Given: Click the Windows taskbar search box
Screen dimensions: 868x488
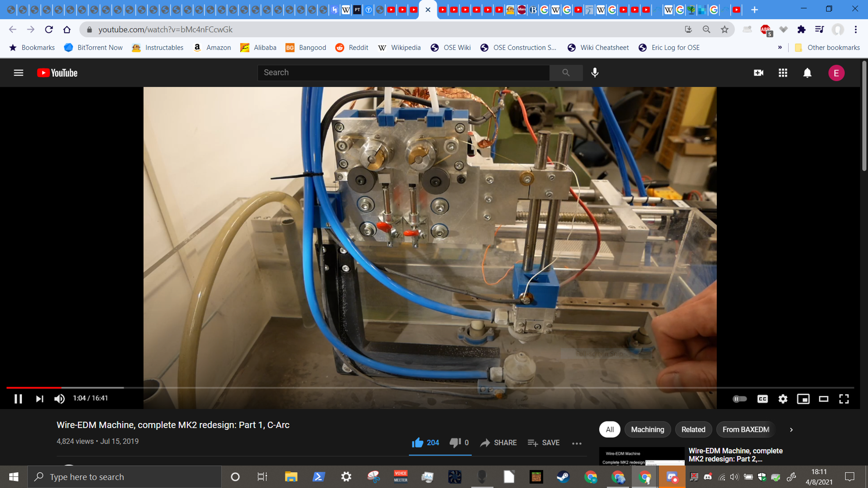Looking at the screenshot, I should 124,477.
